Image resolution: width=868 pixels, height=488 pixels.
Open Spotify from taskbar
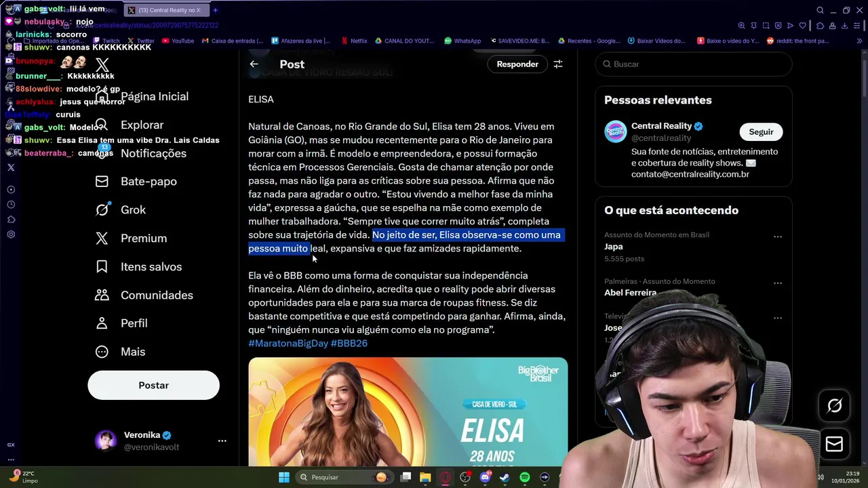(x=524, y=477)
